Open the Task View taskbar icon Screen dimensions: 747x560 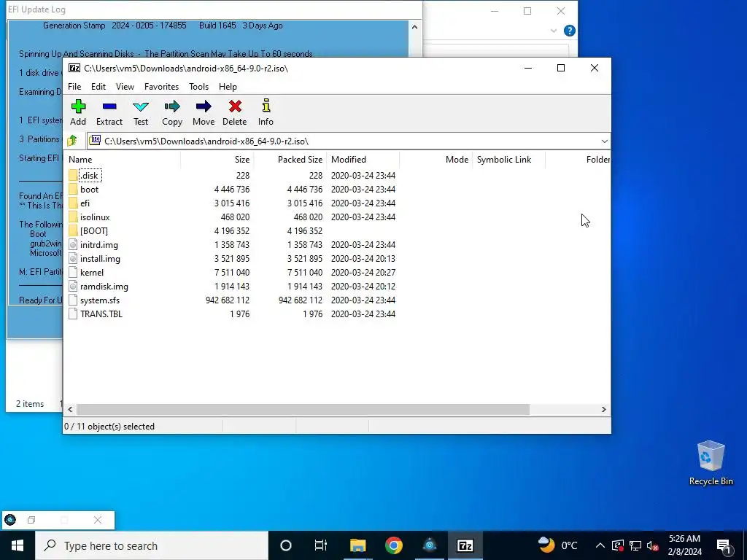coord(321,545)
